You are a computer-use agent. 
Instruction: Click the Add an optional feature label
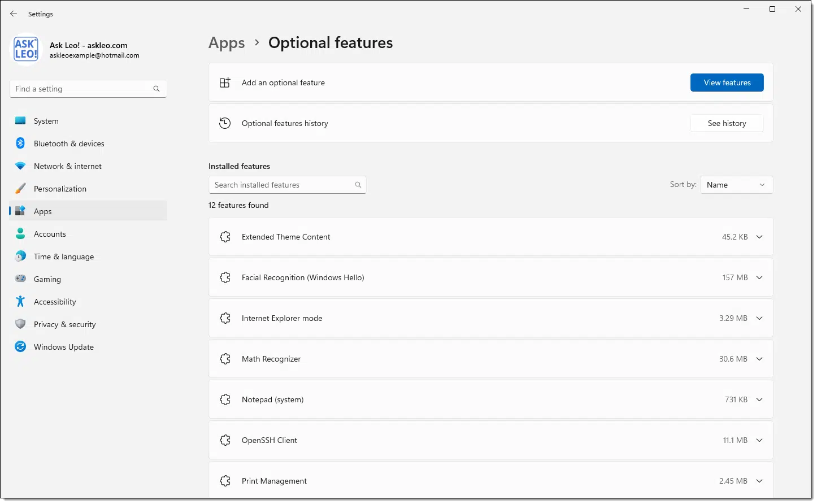coord(283,82)
